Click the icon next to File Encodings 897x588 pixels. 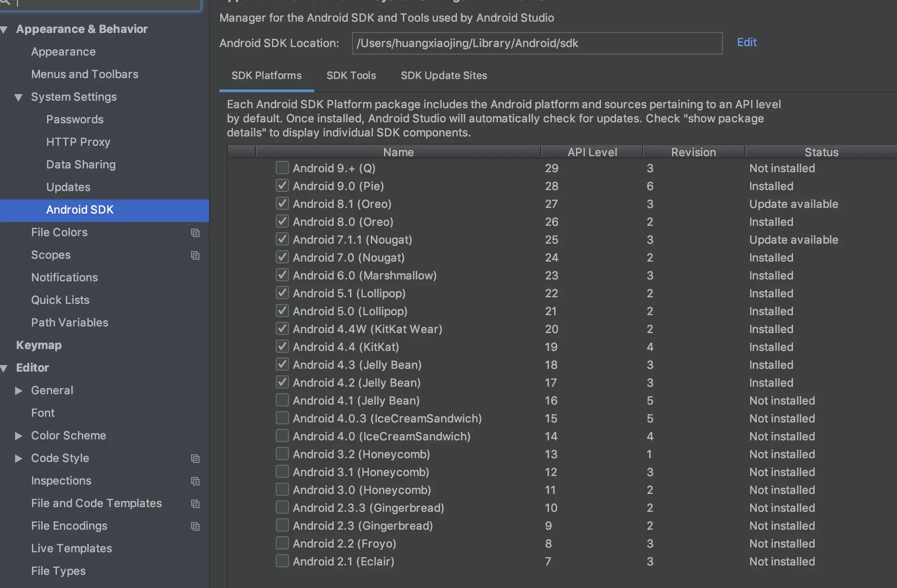click(x=195, y=526)
